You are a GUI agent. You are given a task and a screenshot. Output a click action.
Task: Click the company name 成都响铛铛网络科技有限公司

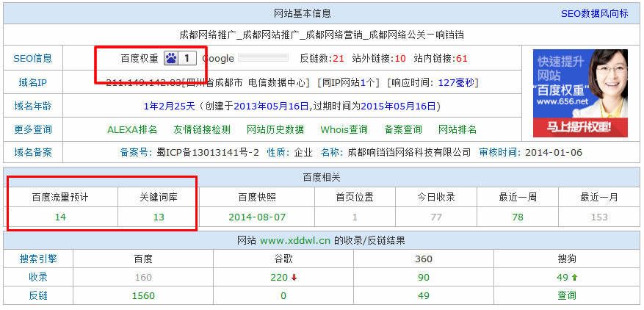coord(409,153)
